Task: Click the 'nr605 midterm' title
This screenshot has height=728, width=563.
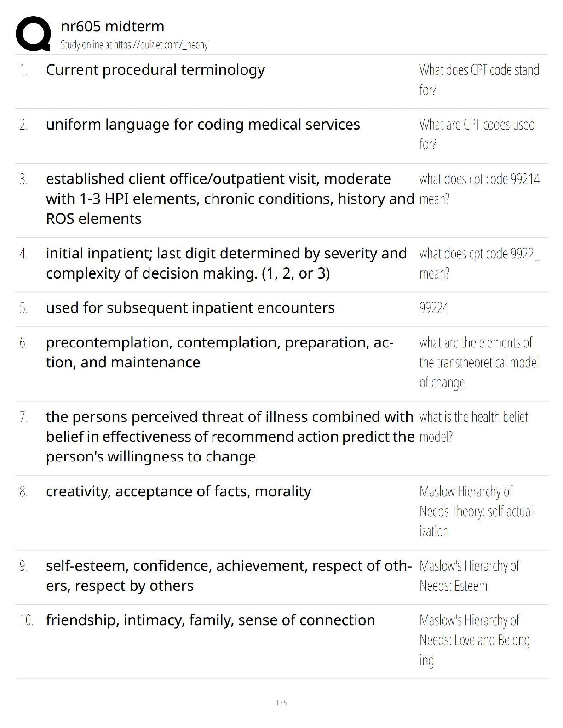Action: pyautogui.click(x=112, y=26)
